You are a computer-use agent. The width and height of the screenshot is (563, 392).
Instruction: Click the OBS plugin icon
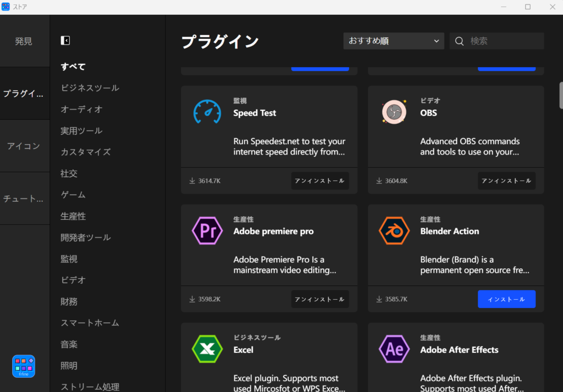394,112
